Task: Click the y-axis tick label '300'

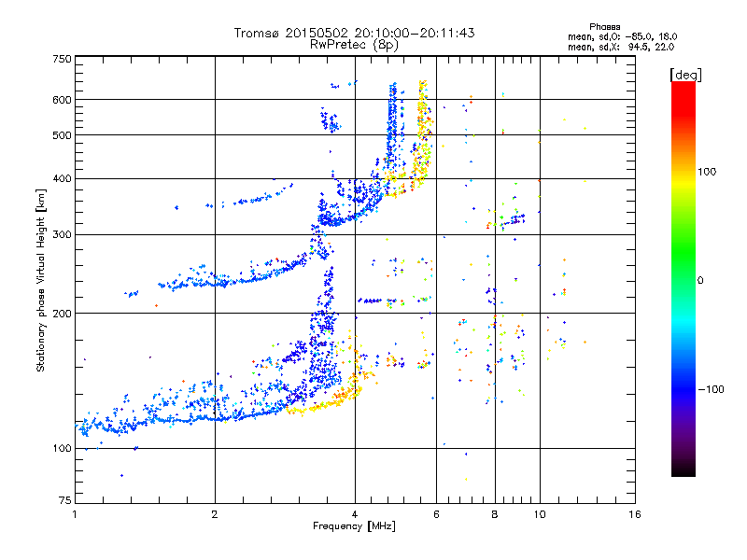Action: coord(63,234)
